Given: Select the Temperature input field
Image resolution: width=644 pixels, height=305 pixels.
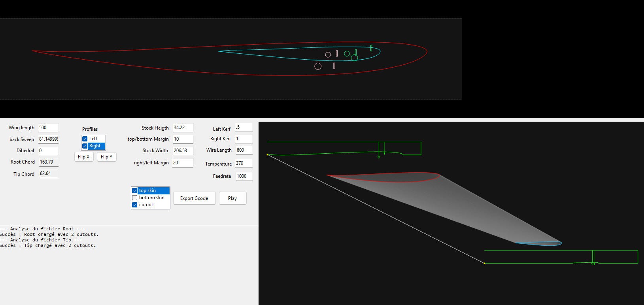Looking at the screenshot, I should tap(244, 163).
